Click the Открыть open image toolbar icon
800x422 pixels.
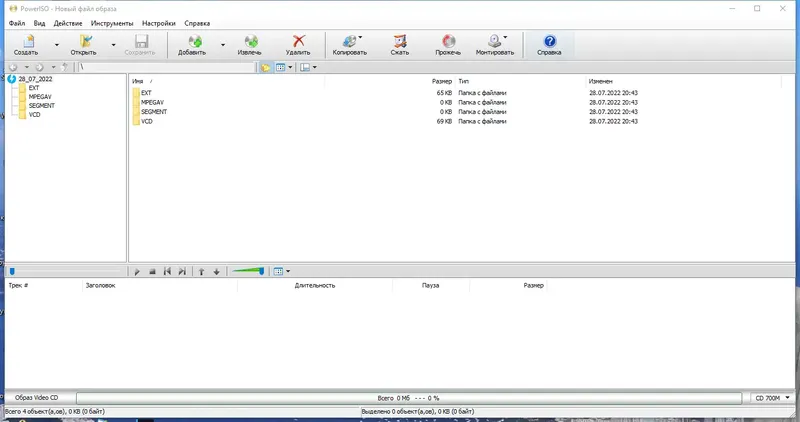click(x=85, y=41)
